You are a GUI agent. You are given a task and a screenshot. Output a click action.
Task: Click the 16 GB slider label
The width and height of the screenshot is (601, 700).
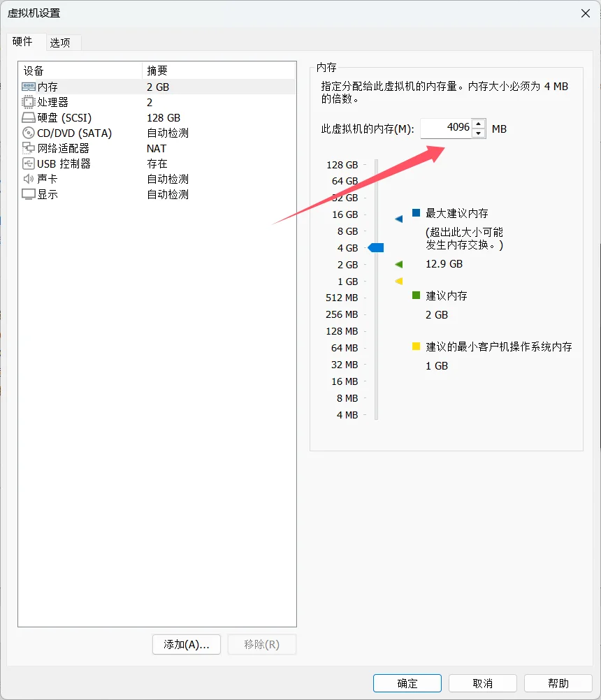point(345,214)
